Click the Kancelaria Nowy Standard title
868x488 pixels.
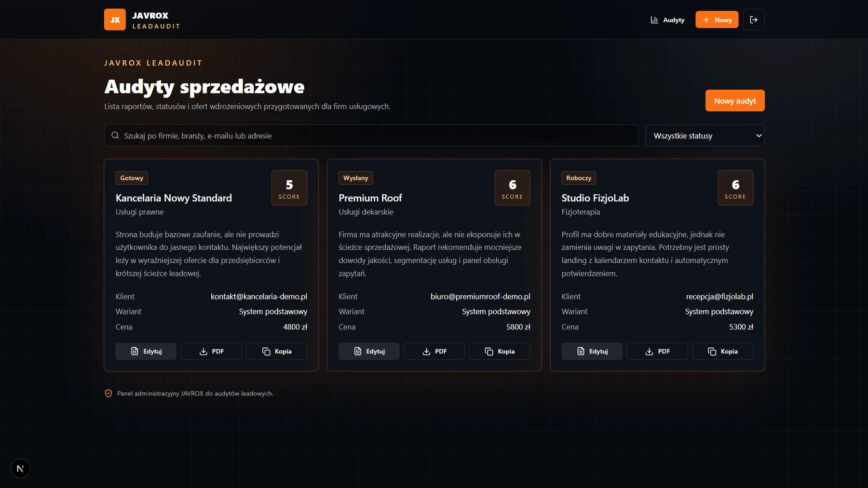(x=174, y=198)
